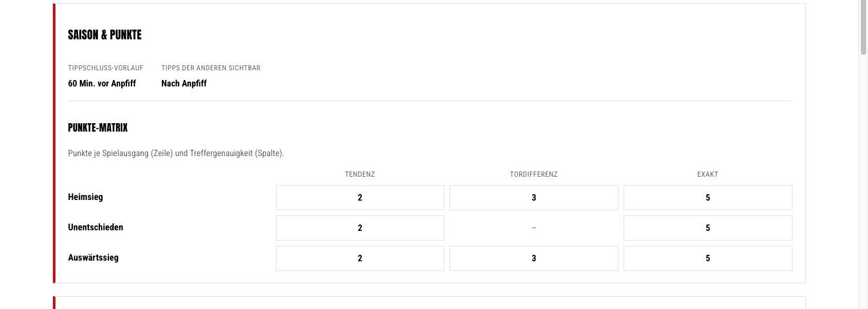868x309 pixels.
Task: Select the Auswärtssieg Exakt points field
Action: (708, 258)
